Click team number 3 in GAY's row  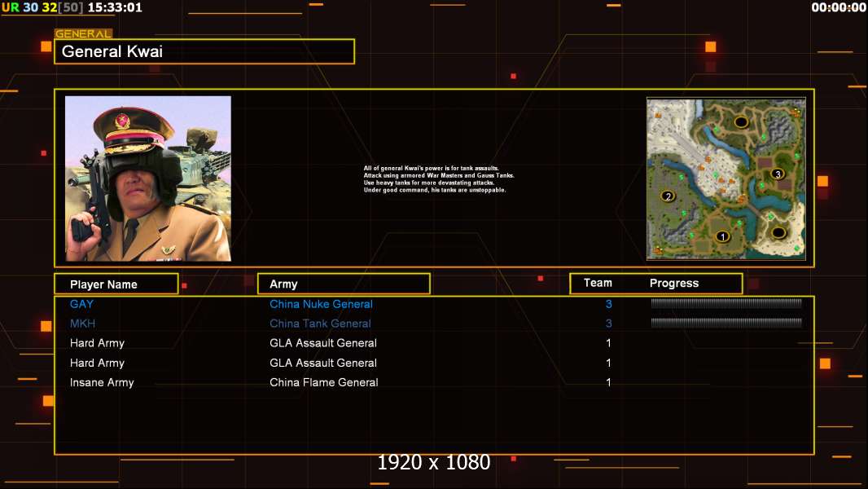pyautogui.click(x=609, y=304)
